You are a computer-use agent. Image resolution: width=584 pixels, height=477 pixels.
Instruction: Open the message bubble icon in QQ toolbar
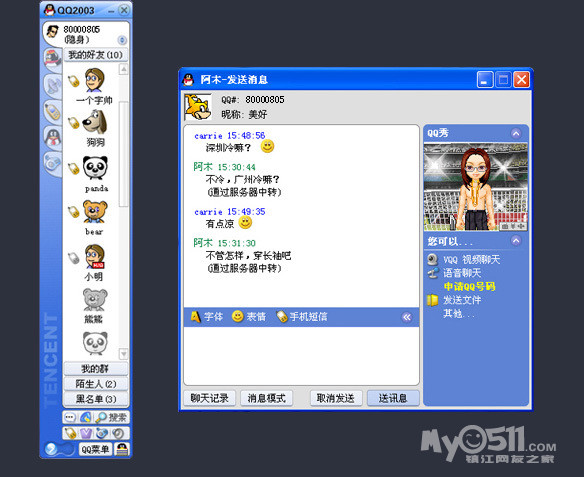point(70,417)
